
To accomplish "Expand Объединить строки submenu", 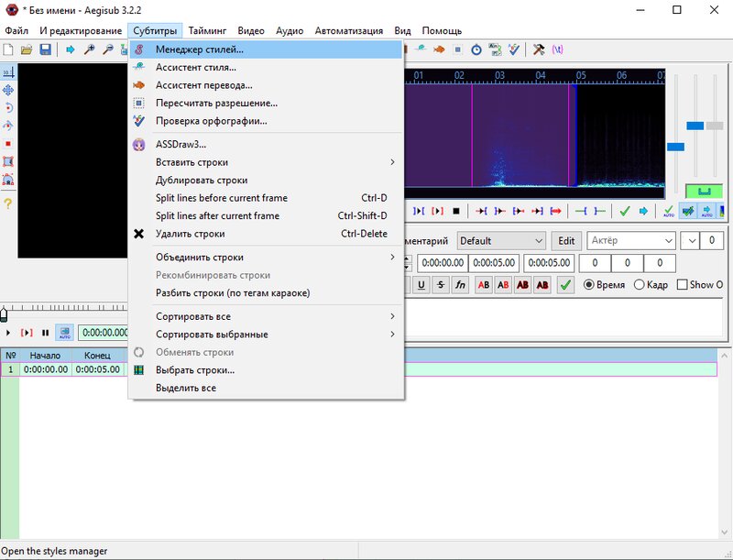I will click(266, 258).
